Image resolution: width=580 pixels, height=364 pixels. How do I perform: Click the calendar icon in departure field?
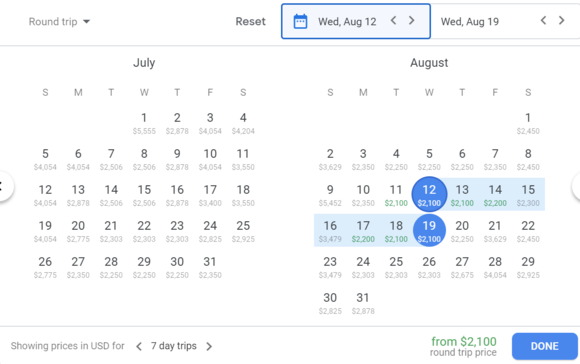(300, 21)
